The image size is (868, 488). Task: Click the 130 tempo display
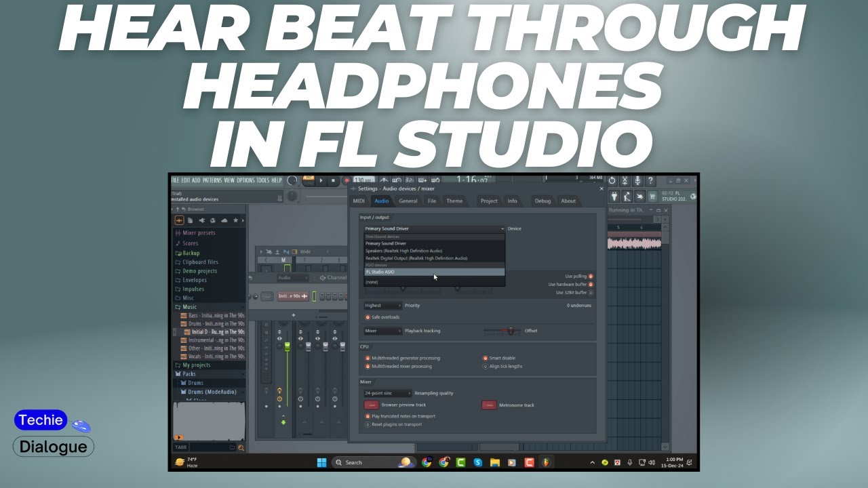click(x=364, y=180)
